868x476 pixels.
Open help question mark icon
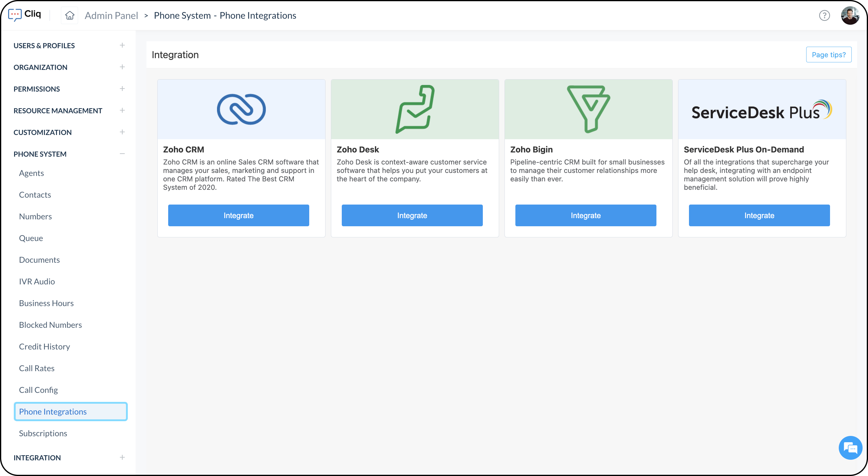[824, 15]
